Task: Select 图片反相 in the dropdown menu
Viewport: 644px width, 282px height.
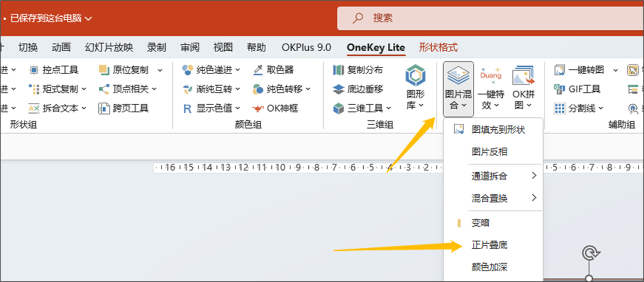Action: tap(493, 152)
